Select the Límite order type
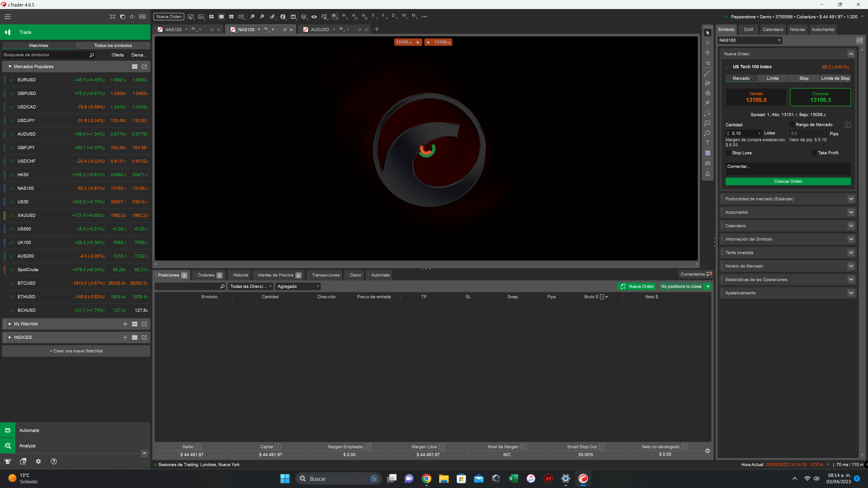 (772, 78)
